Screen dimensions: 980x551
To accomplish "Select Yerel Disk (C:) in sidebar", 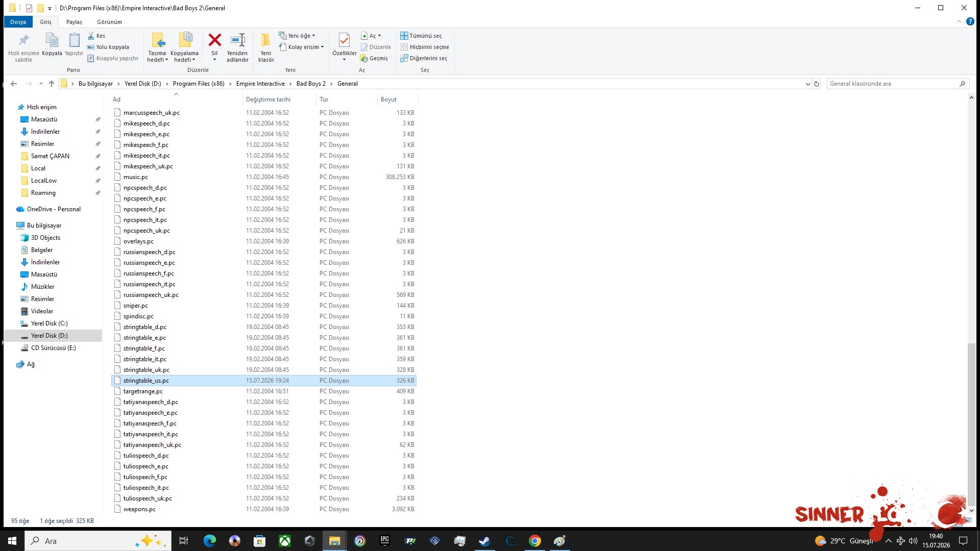I will coord(49,323).
